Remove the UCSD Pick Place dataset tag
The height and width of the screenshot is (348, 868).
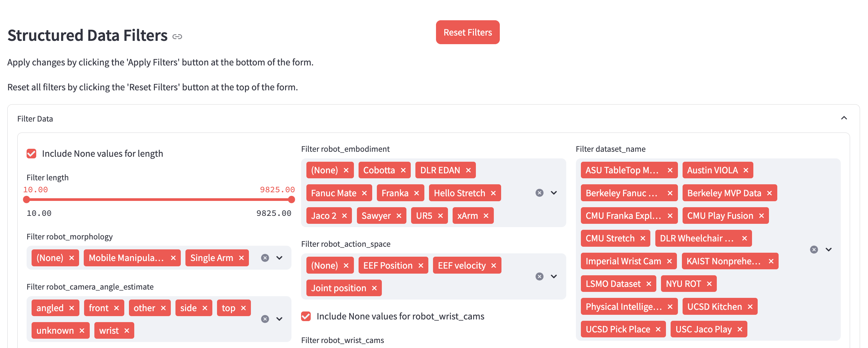(658, 329)
